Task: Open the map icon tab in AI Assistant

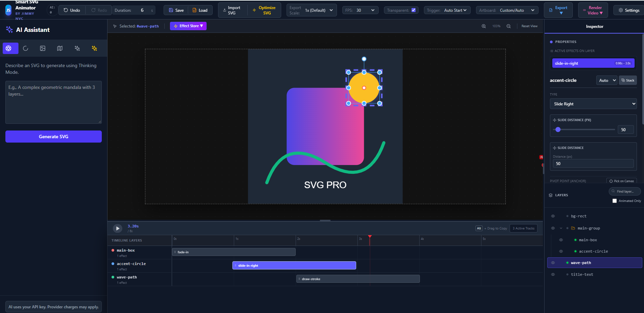Action: point(60,48)
